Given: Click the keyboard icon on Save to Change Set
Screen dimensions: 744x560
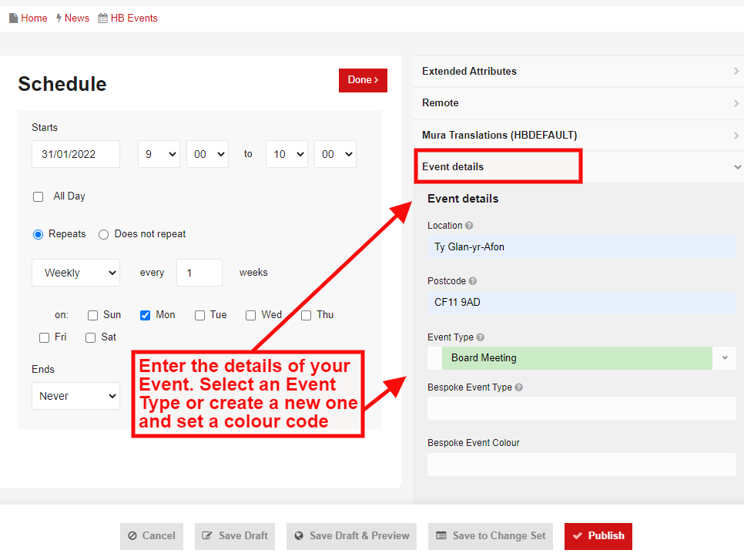Looking at the screenshot, I should (x=441, y=536).
